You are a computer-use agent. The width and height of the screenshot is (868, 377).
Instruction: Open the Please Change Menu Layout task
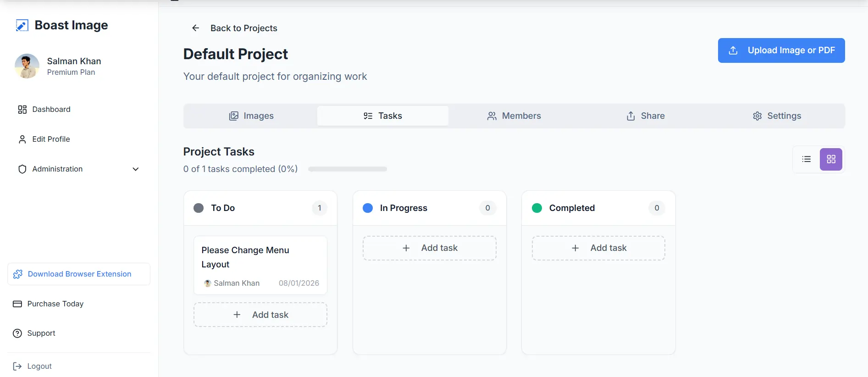(x=260, y=265)
